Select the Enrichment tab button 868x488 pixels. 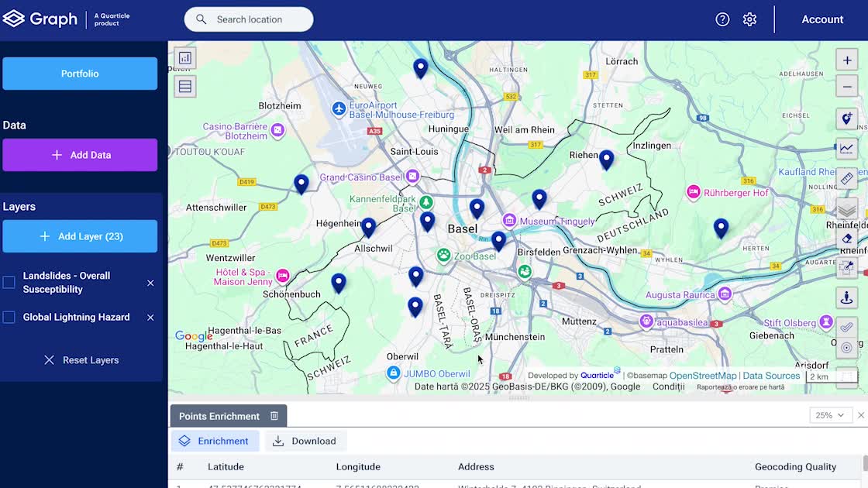pos(215,441)
